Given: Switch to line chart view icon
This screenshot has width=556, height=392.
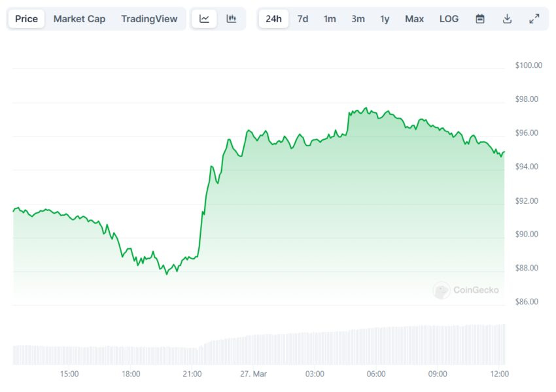Looking at the screenshot, I should pyautogui.click(x=204, y=19).
